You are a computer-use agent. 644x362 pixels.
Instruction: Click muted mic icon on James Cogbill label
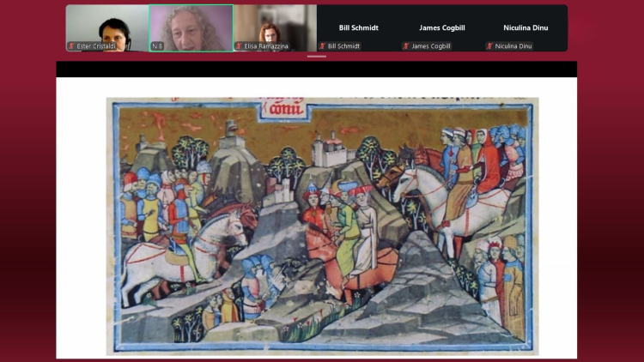pos(406,46)
